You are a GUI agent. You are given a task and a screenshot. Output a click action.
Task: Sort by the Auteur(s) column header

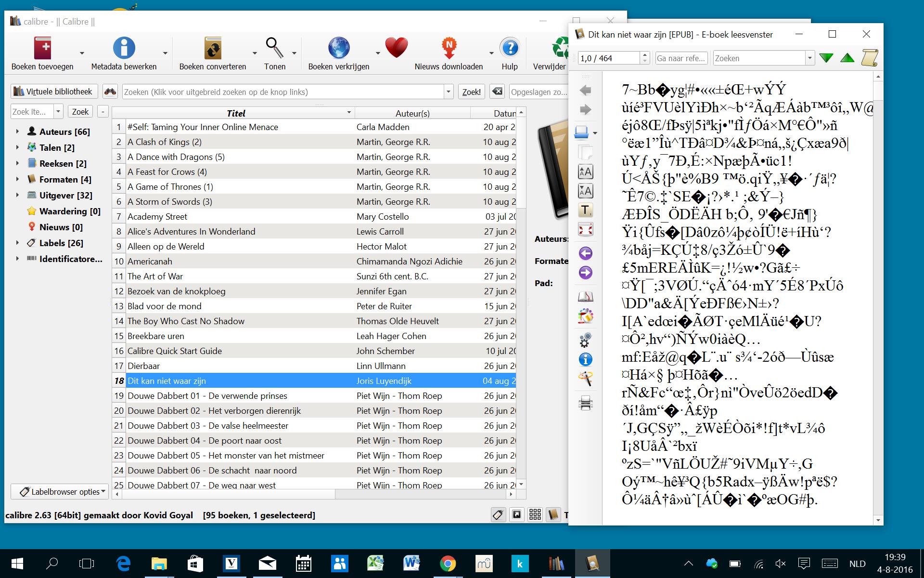412,113
